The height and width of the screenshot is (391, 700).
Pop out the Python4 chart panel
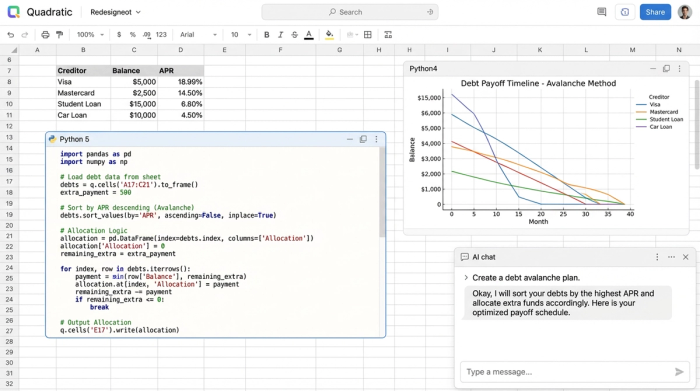click(666, 69)
